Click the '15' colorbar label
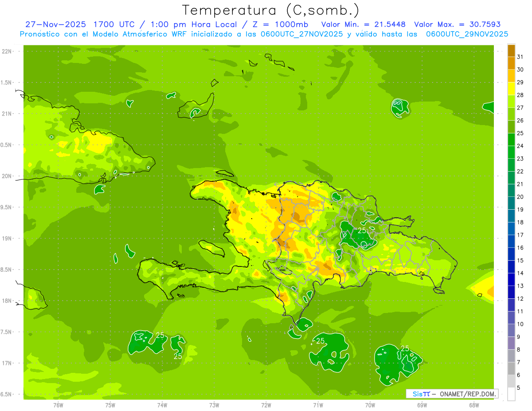This screenshot has height=411, width=532. click(520, 260)
